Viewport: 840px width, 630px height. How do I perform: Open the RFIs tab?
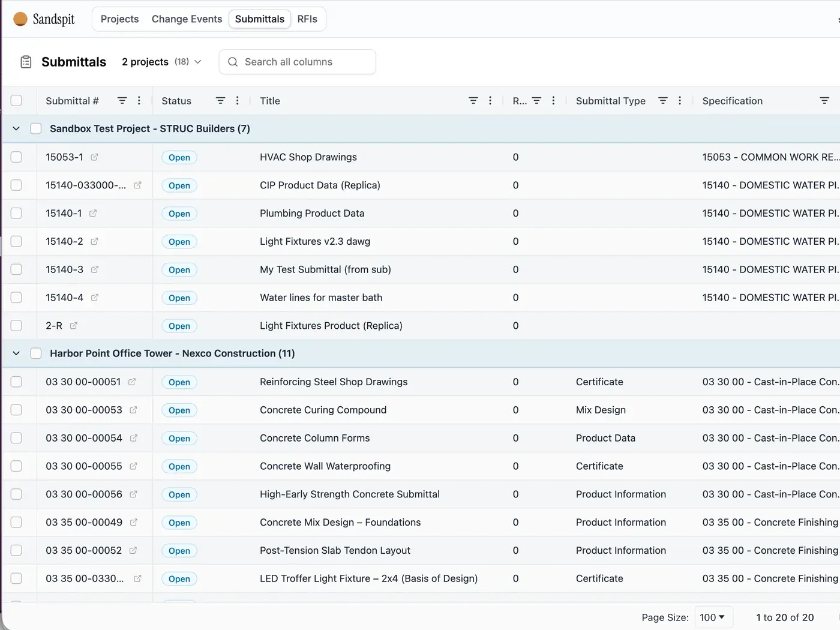point(307,19)
